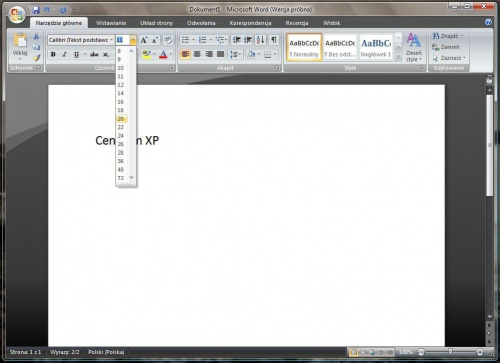The width and height of the screenshot is (500, 363).
Task: Apply the red font color
Action: click(163, 54)
